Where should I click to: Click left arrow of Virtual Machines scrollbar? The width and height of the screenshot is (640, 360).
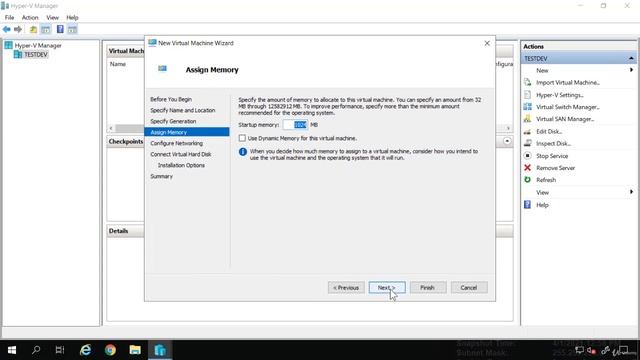tap(111, 128)
